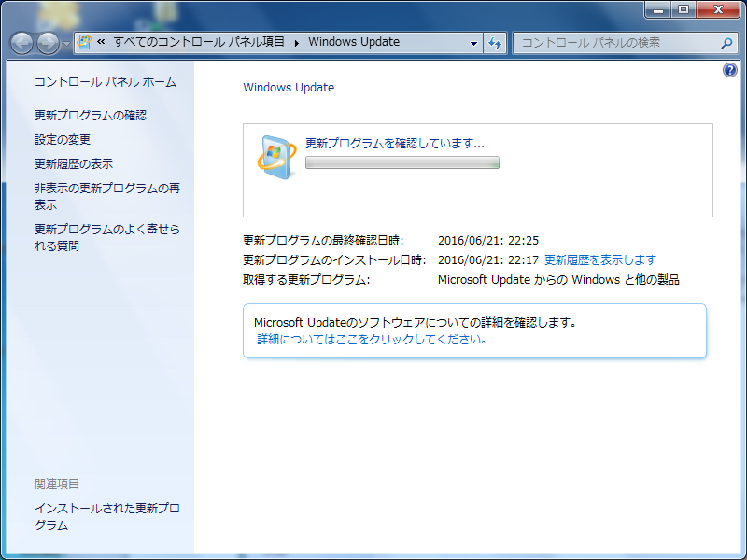Select the Windows Update breadcrumb

(354, 42)
